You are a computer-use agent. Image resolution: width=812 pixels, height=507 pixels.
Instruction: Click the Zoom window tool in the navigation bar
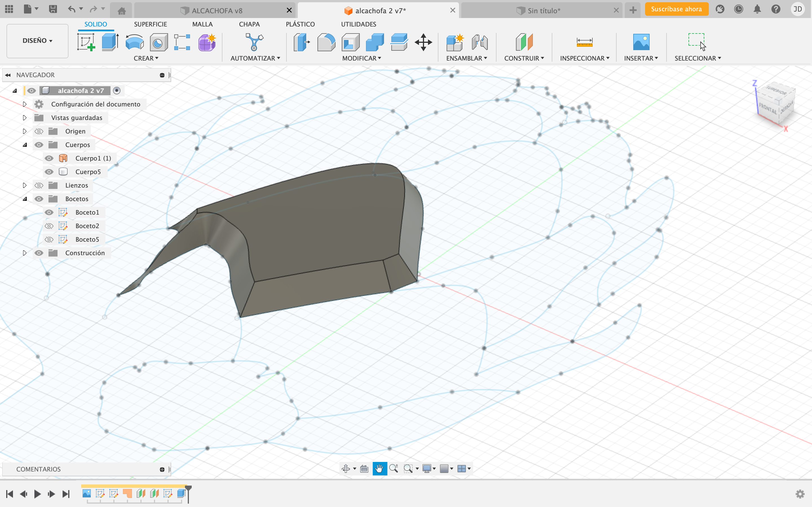408,468
